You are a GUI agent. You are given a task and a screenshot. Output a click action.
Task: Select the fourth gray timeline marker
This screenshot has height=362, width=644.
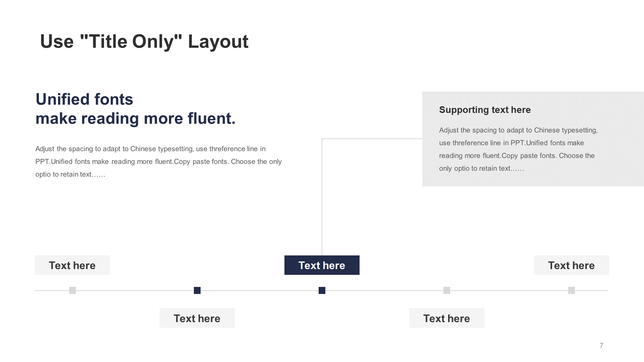447,290
